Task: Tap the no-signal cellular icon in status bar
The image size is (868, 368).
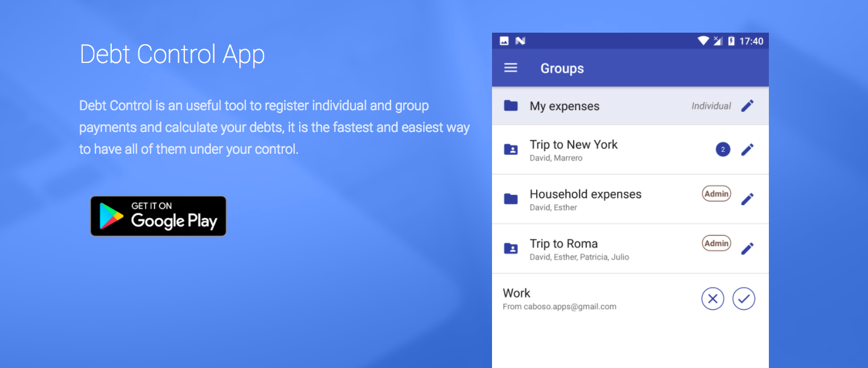Action: [x=718, y=41]
